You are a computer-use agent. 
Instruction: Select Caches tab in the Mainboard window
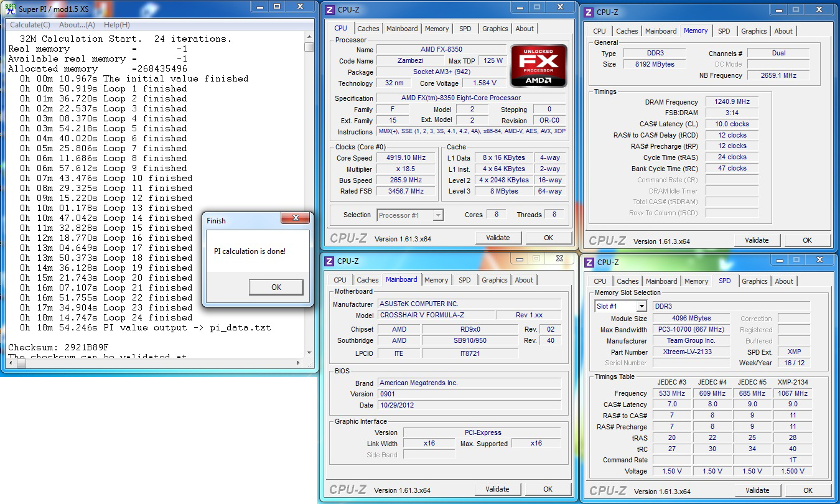(x=368, y=280)
